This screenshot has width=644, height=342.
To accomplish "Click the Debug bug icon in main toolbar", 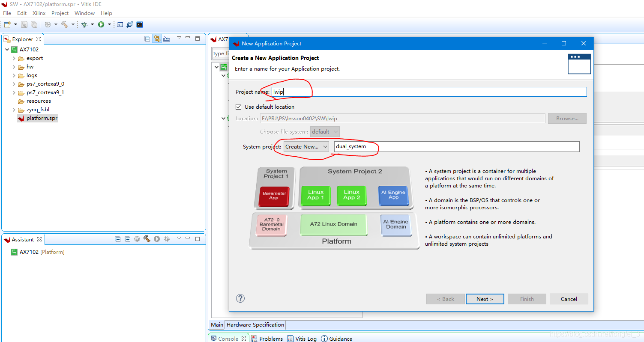I will (84, 25).
